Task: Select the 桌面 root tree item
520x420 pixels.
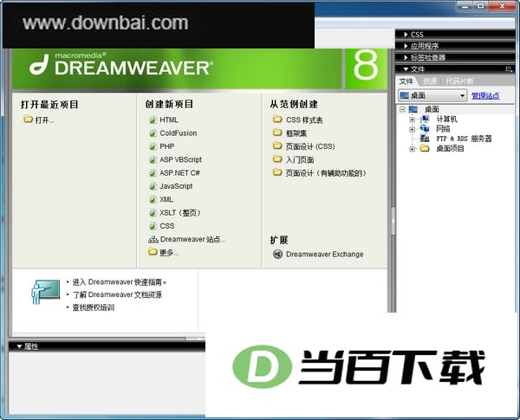Action: click(x=432, y=109)
